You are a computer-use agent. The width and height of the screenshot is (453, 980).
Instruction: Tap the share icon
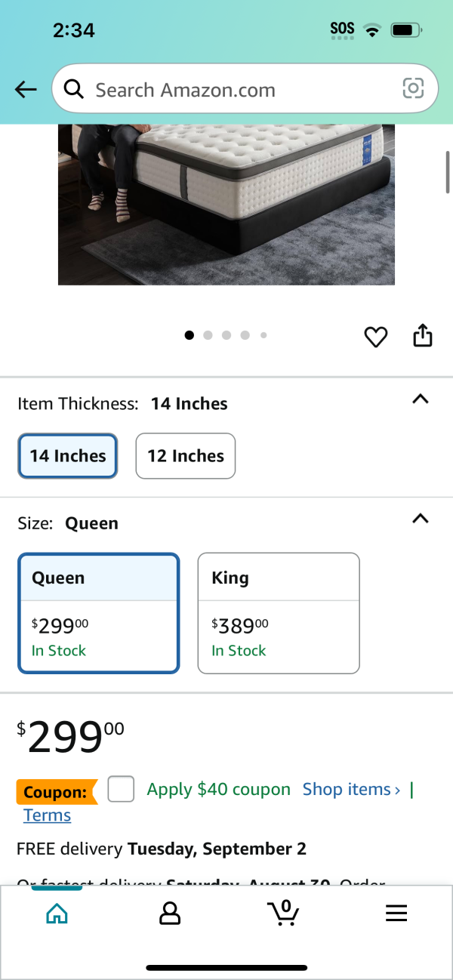tap(423, 335)
